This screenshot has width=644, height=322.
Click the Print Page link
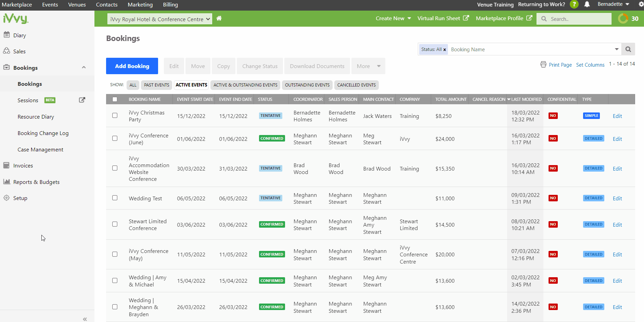pos(560,65)
